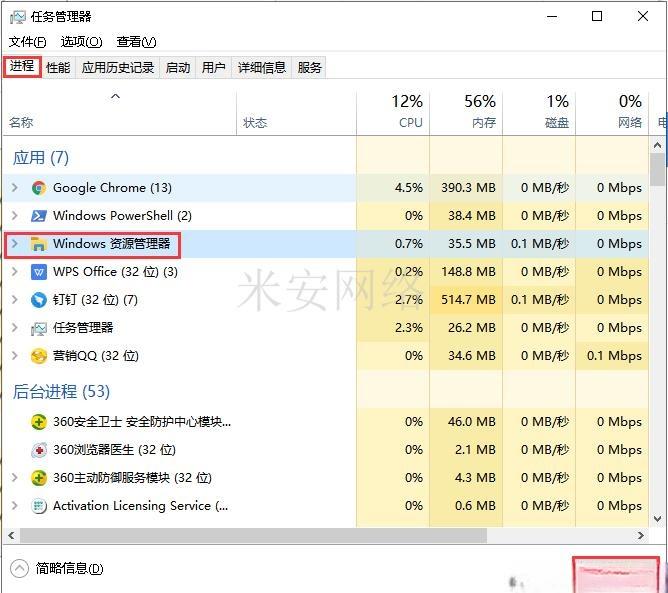Click the 514.7 MB memory cell
668x593 pixels.
(468, 300)
